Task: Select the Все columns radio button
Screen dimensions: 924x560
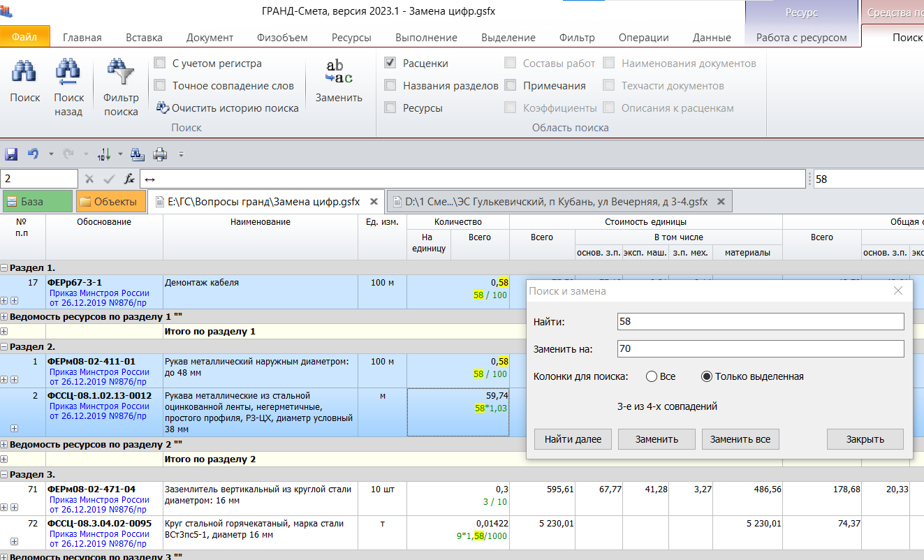Action: coord(652,376)
